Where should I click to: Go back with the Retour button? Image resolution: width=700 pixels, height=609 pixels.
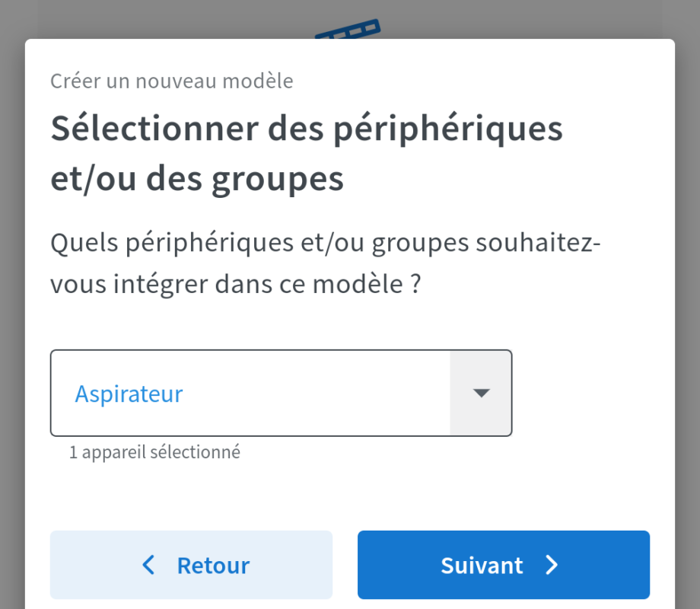click(191, 565)
